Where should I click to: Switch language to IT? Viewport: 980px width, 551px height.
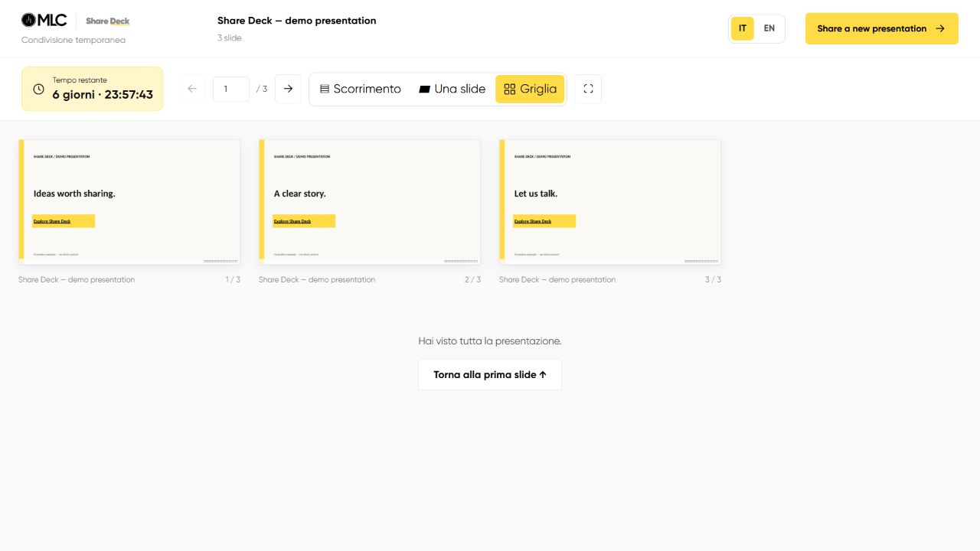743,28
